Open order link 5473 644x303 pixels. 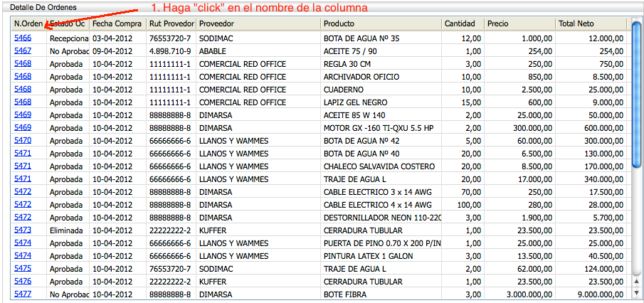pyautogui.click(x=23, y=230)
